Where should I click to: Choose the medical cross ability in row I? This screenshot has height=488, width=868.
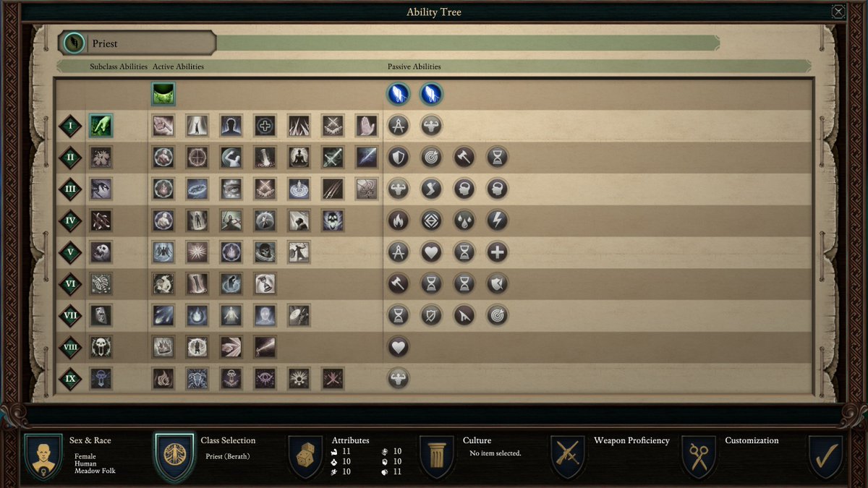pos(265,125)
